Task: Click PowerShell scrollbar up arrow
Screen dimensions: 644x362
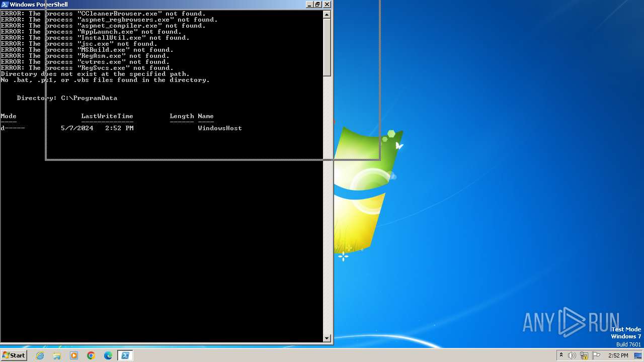Action: [x=327, y=15]
